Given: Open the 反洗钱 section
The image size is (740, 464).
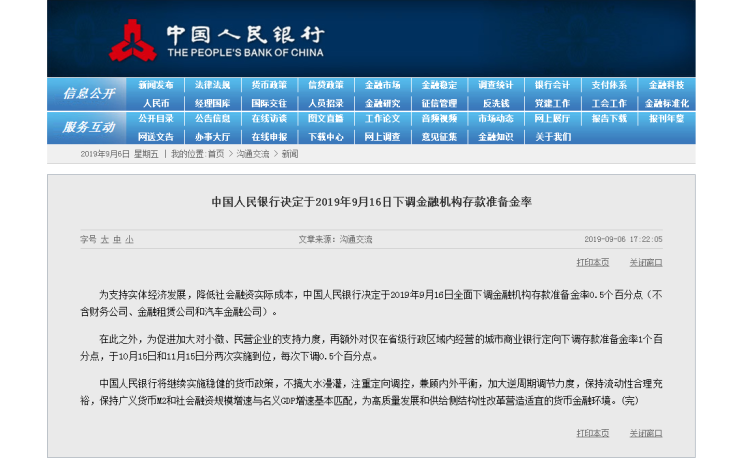Looking at the screenshot, I should tap(496, 103).
